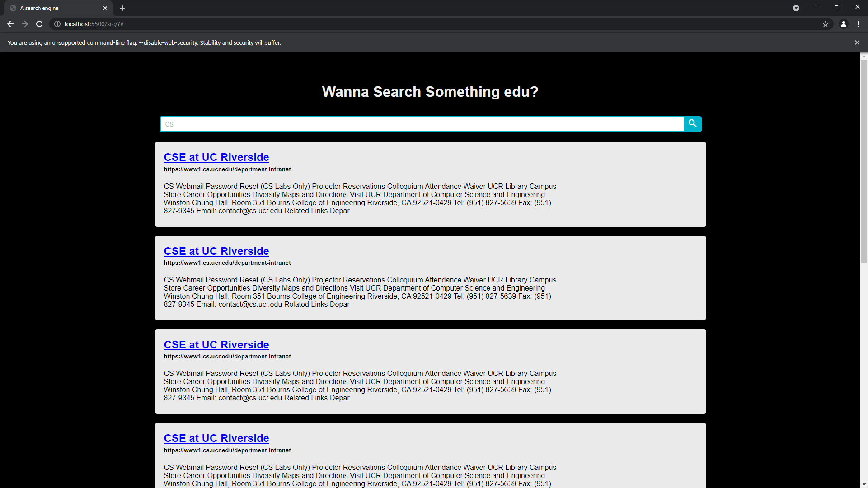This screenshot has width=868, height=488.
Task: Open the third 'CSE at UC Riverside' result
Action: 216,345
